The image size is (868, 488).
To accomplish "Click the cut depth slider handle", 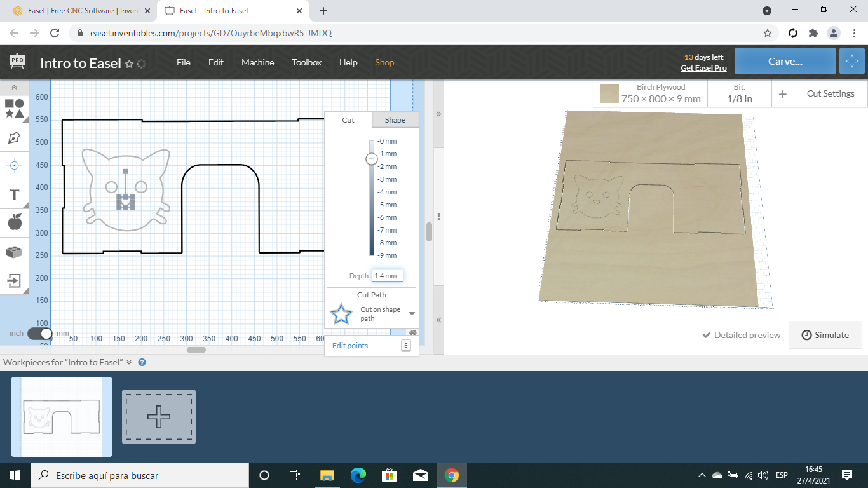I will tap(372, 159).
